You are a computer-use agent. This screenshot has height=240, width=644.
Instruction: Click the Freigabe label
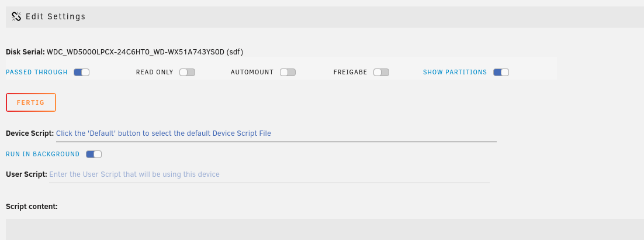click(350, 73)
